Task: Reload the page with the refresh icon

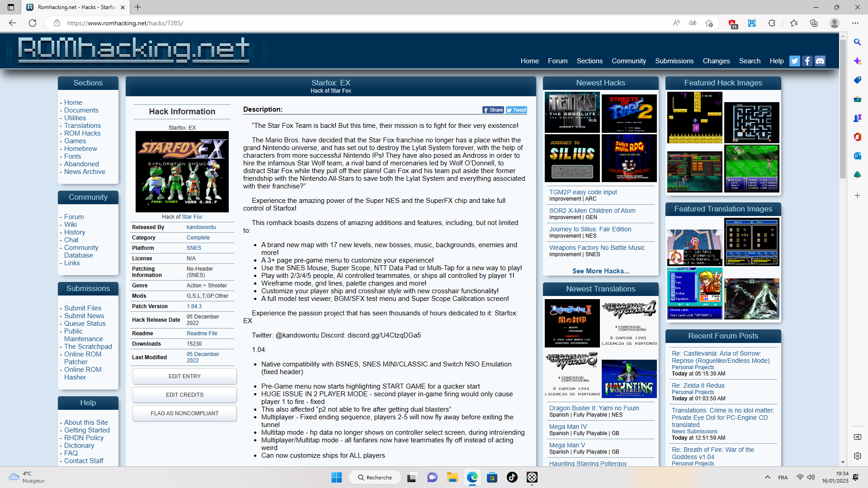Action: point(33,23)
